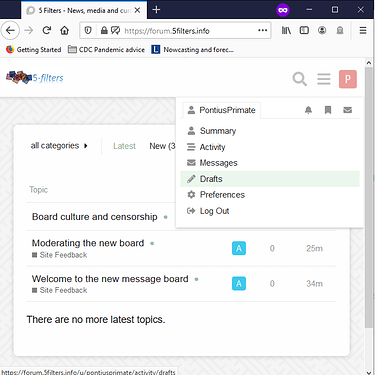Select the Latest topics tab
The width and height of the screenshot is (377, 375).
click(124, 146)
